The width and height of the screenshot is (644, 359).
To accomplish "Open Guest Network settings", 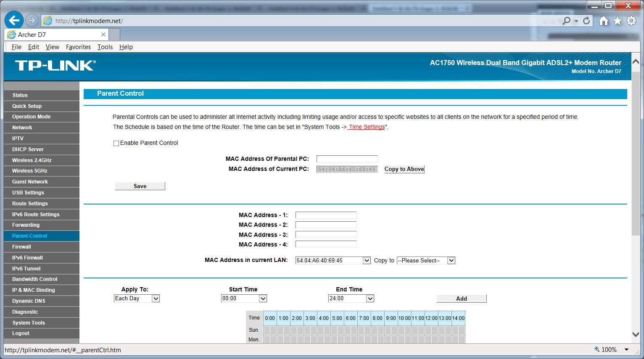I will [x=41, y=182].
